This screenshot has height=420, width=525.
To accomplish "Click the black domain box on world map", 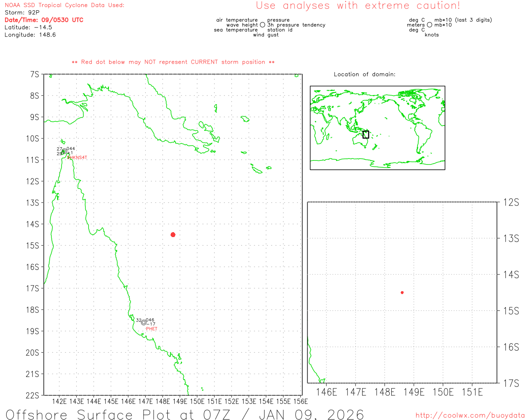I will (x=366, y=135).
